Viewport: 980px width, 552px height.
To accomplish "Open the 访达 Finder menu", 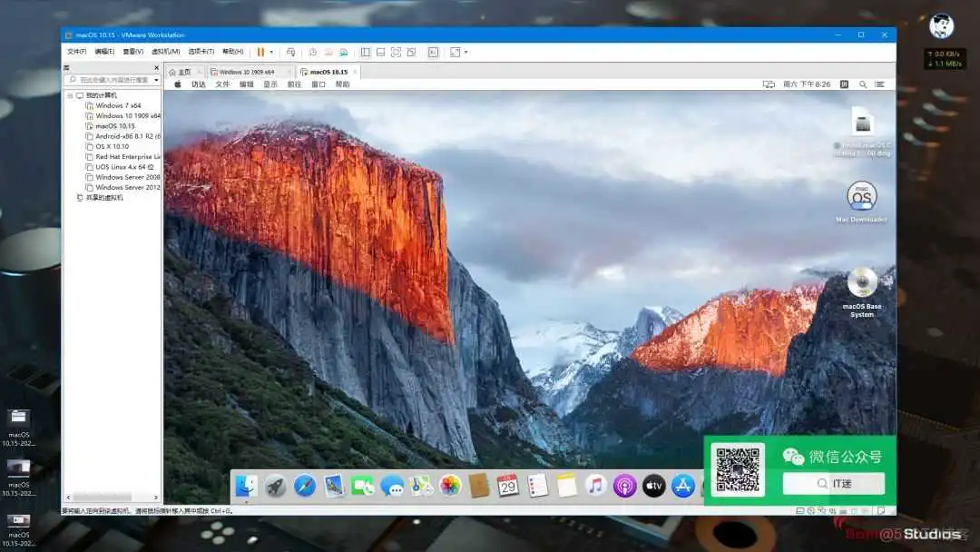I will (x=199, y=84).
